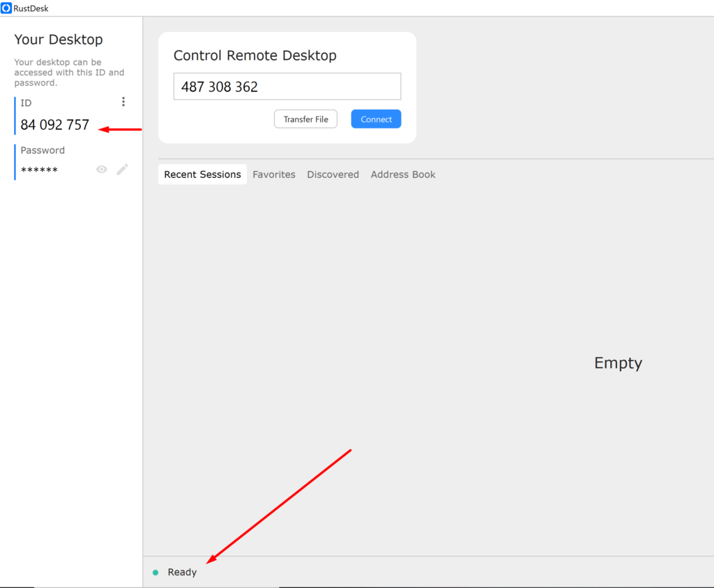Screen dimensions: 714x588
Task: Go to the Address Book tab
Action: coord(403,174)
